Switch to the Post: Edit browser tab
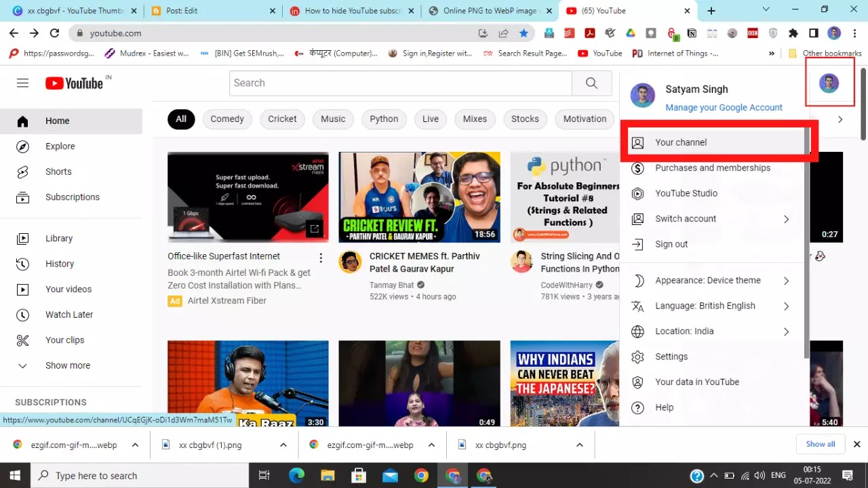This screenshot has height=488, width=868. point(213,11)
